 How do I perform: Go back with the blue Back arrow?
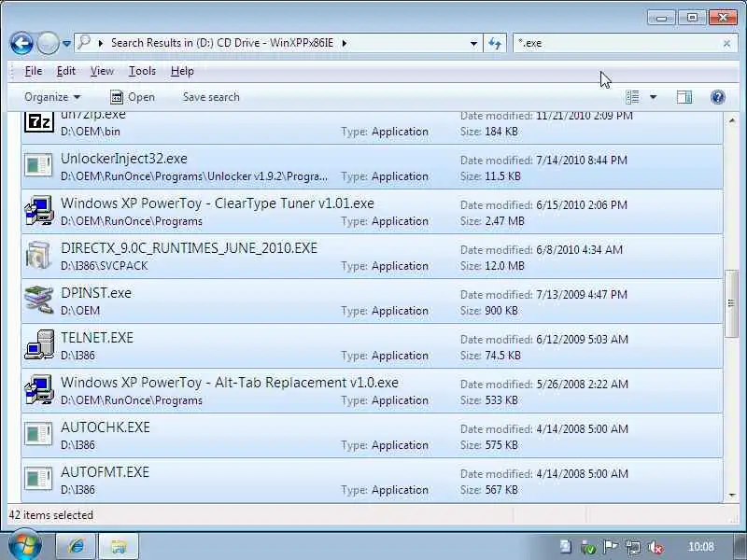coord(21,44)
